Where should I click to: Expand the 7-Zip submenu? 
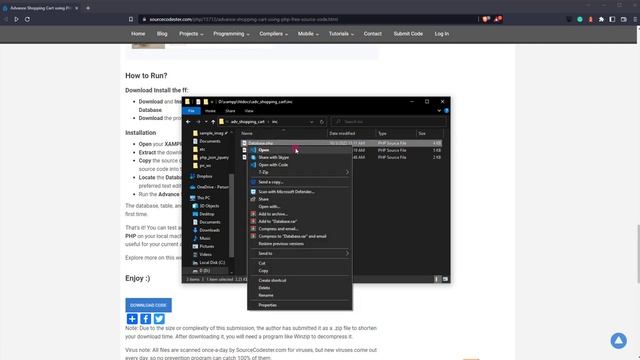coord(300,172)
